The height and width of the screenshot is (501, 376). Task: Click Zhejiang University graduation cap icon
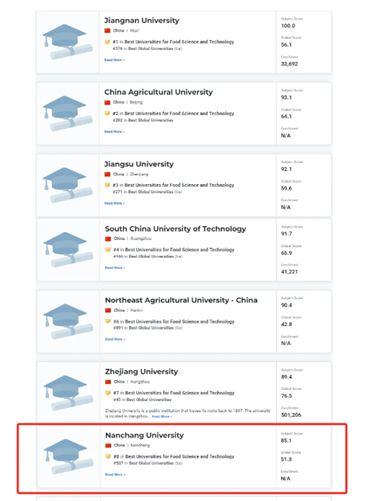point(68,393)
